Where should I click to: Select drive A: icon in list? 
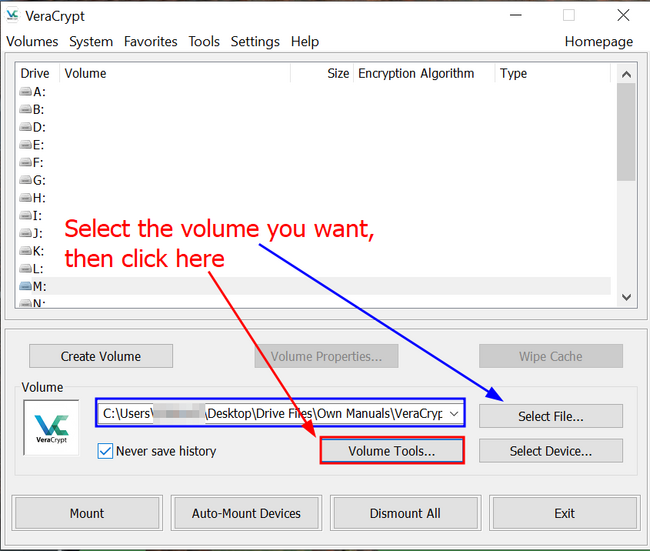(26, 92)
